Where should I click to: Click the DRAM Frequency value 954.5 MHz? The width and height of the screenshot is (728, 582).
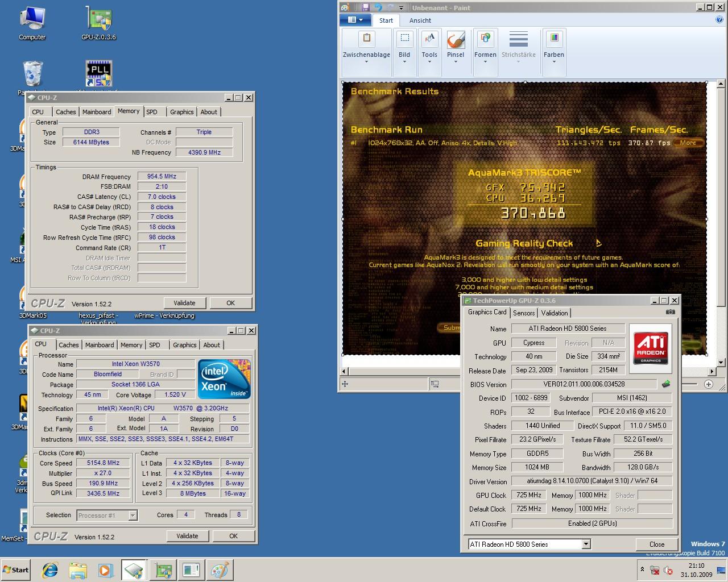coord(162,177)
